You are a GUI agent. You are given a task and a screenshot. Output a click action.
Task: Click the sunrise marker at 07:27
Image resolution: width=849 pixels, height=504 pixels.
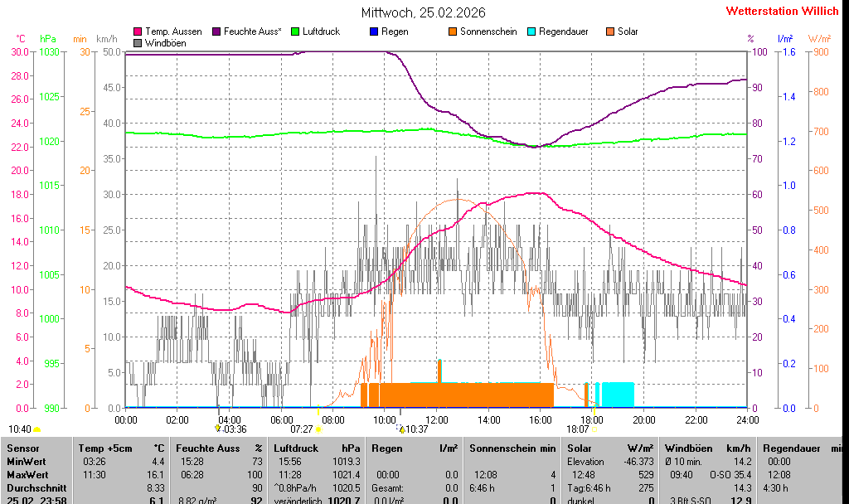tap(318, 429)
